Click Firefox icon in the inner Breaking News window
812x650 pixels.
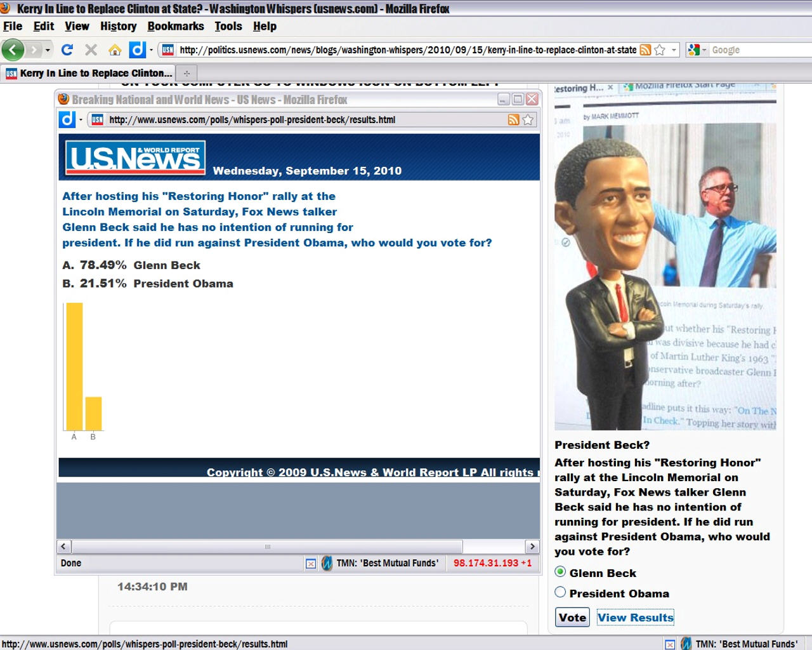coord(63,99)
